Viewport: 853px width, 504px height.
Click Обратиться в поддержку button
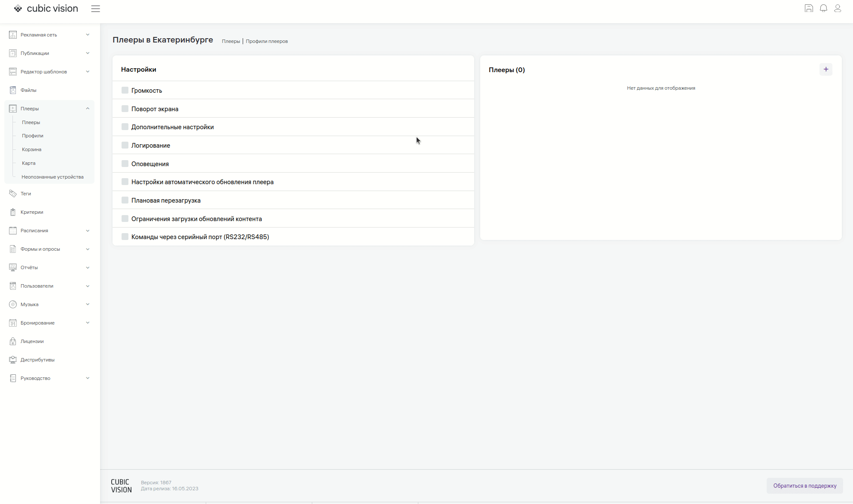pyautogui.click(x=804, y=486)
